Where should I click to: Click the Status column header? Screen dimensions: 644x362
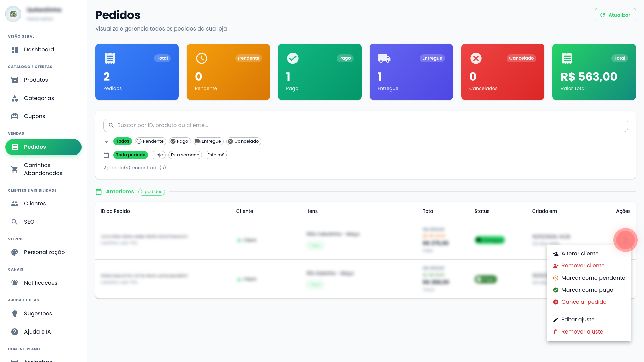482,211
